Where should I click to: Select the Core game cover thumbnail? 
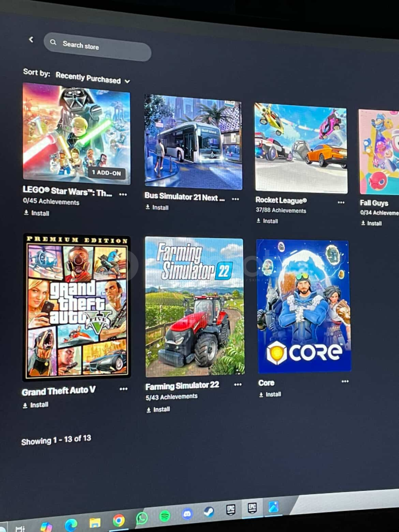tap(303, 306)
